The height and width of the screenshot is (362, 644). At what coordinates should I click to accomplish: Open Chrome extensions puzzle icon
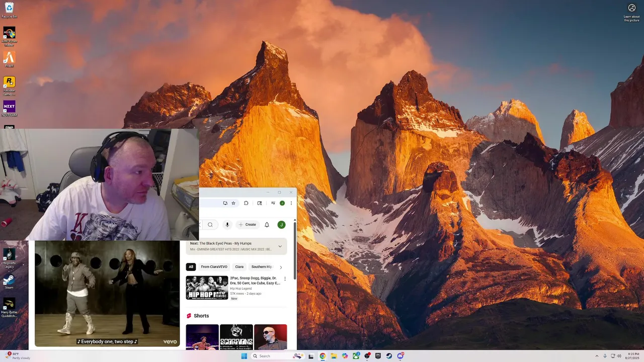tap(246, 203)
